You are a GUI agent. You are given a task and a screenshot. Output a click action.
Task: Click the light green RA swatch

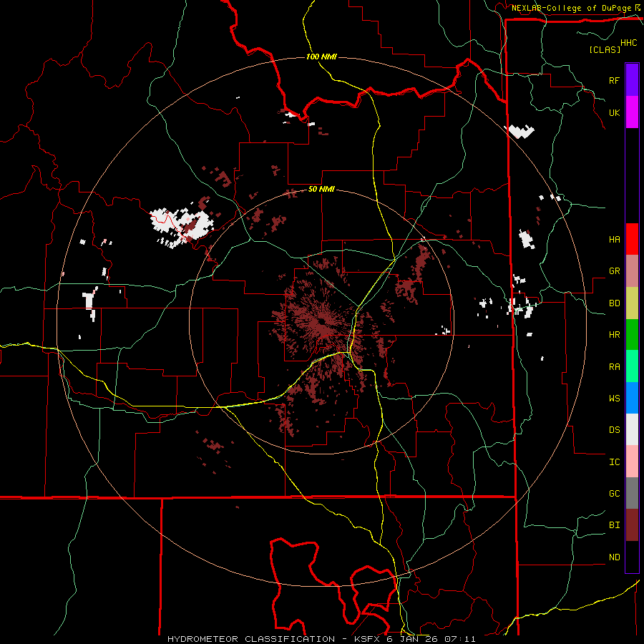(632, 366)
